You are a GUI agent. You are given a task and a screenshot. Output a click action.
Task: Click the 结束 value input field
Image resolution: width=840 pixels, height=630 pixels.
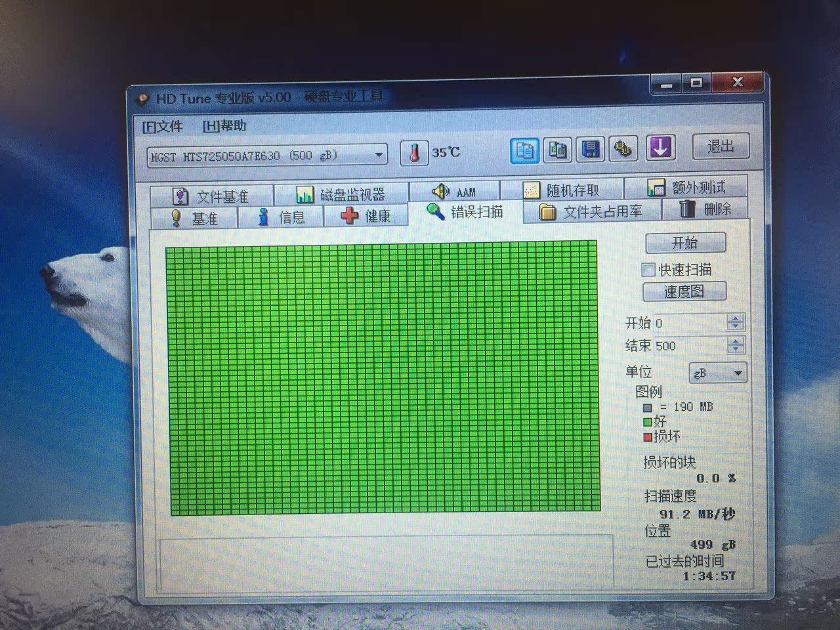[x=690, y=345]
